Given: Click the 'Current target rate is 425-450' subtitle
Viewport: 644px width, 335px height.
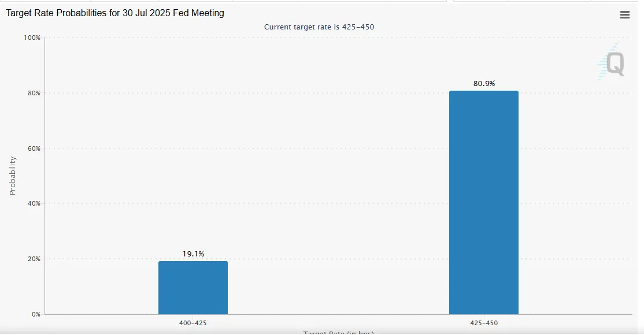Looking at the screenshot, I should pyautogui.click(x=323, y=27).
